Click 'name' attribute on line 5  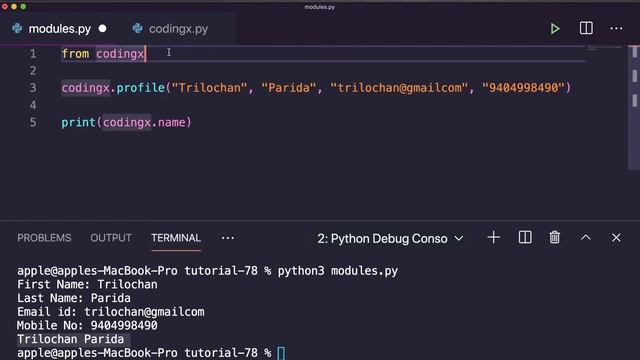coord(171,122)
